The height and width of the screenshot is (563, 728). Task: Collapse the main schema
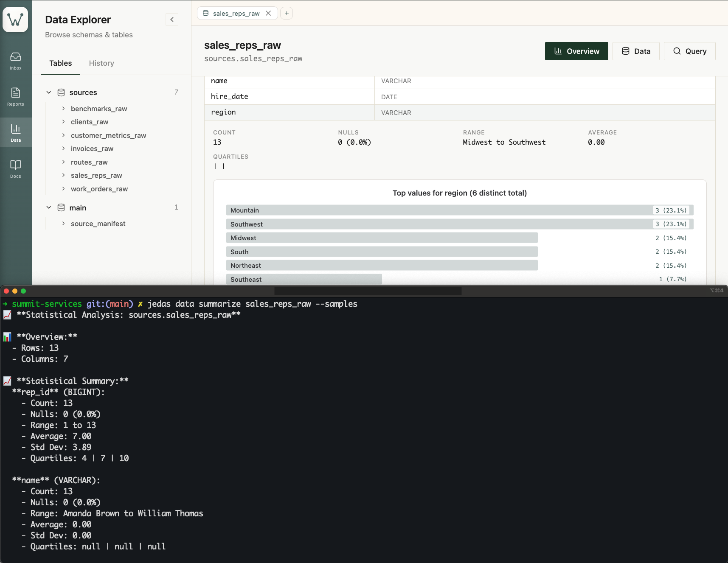click(x=49, y=207)
